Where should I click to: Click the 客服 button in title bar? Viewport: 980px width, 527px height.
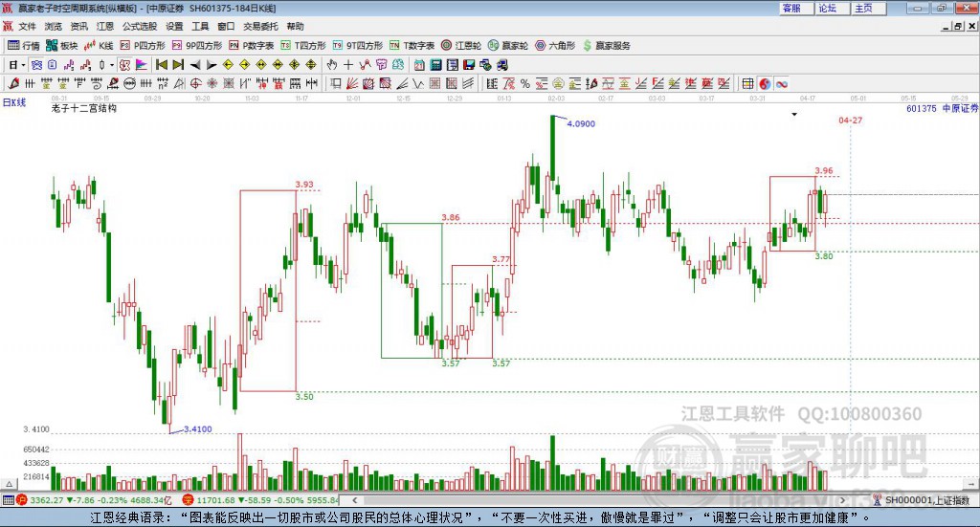pyautogui.click(x=796, y=8)
